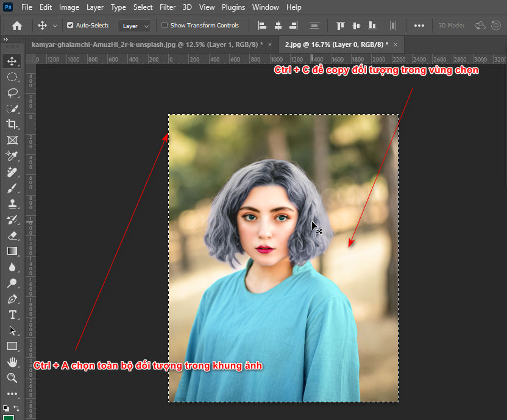
Task: Close the 2.jpg document tab
Action: tap(394, 44)
